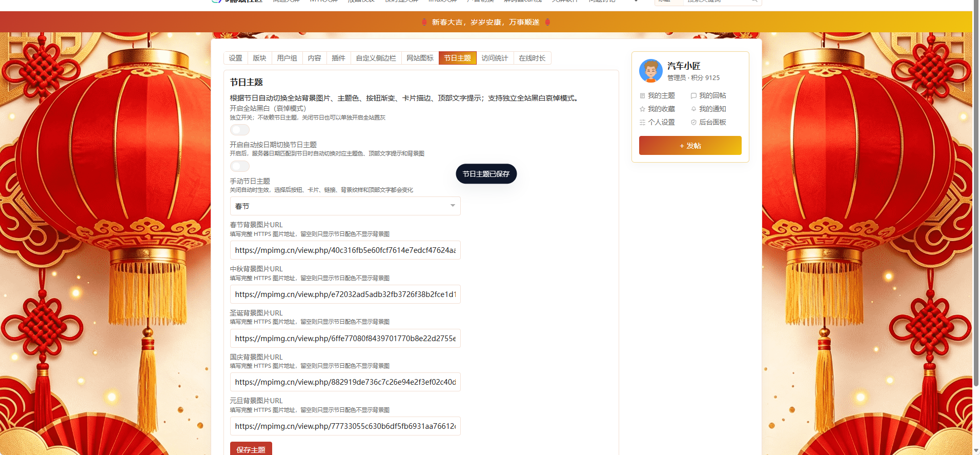Switch to the 插件 tab
The image size is (980, 455).
click(338, 58)
